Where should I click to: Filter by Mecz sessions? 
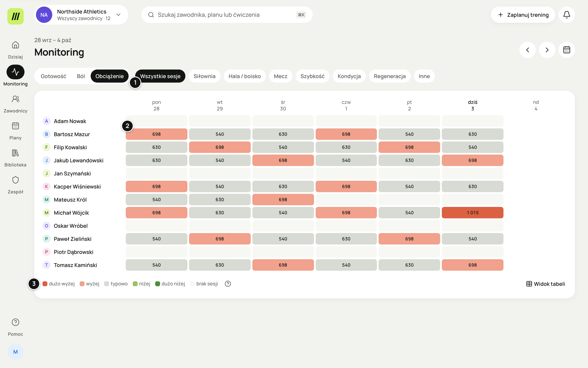280,76
